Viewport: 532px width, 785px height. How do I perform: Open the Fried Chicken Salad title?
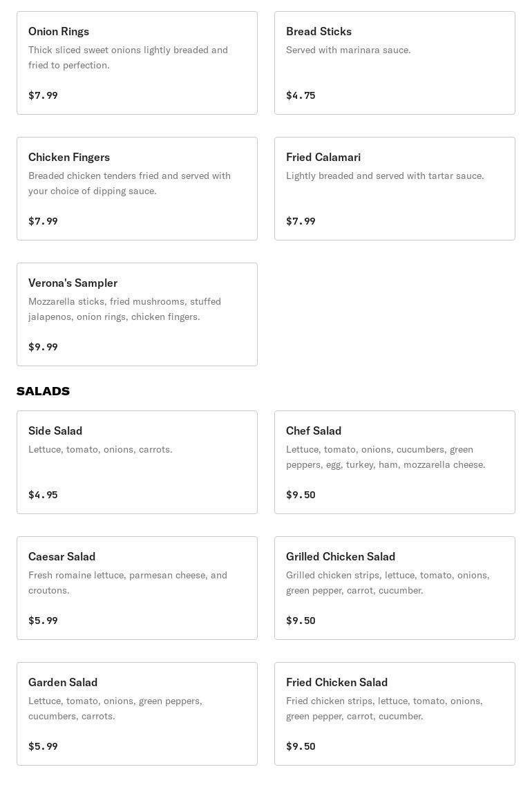click(336, 682)
